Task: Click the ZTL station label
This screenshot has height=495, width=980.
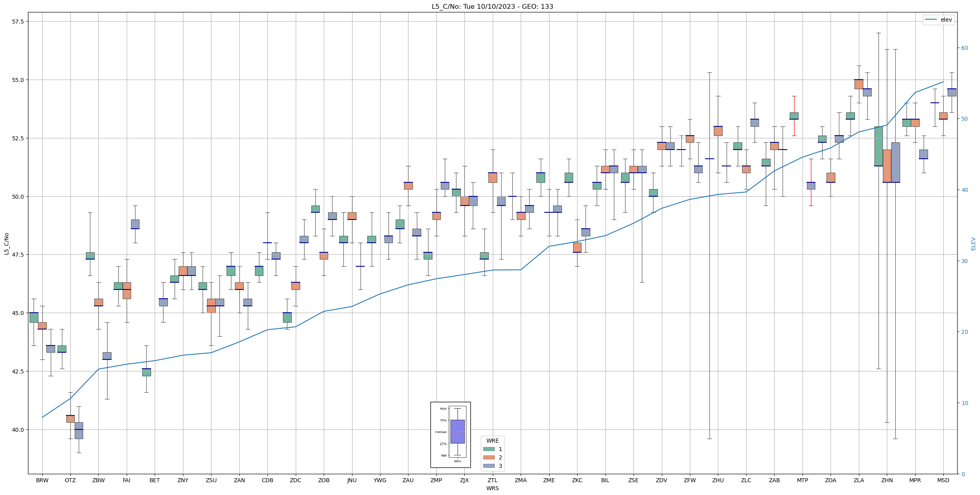Action: tap(493, 480)
